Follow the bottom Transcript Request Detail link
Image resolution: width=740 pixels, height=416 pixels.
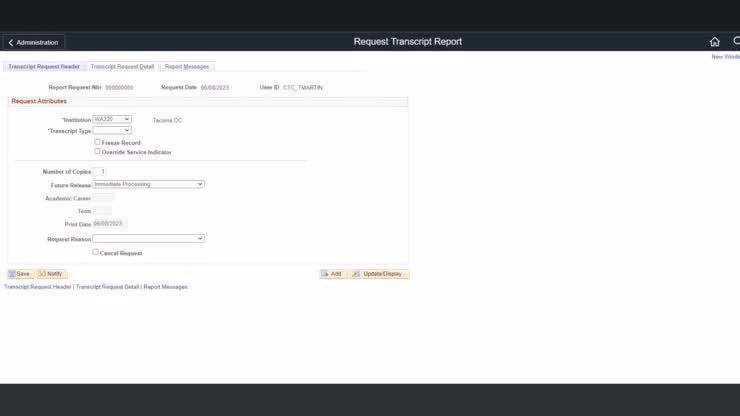107,287
